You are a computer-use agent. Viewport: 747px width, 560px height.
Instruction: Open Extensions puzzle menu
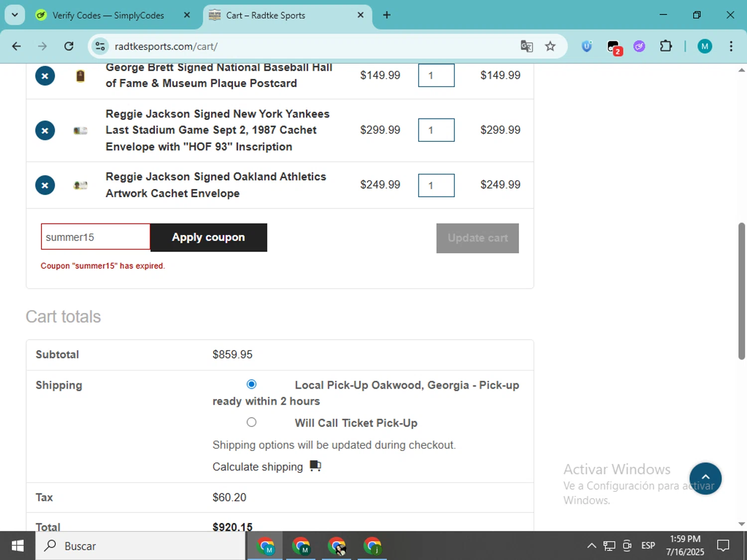(666, 46)
